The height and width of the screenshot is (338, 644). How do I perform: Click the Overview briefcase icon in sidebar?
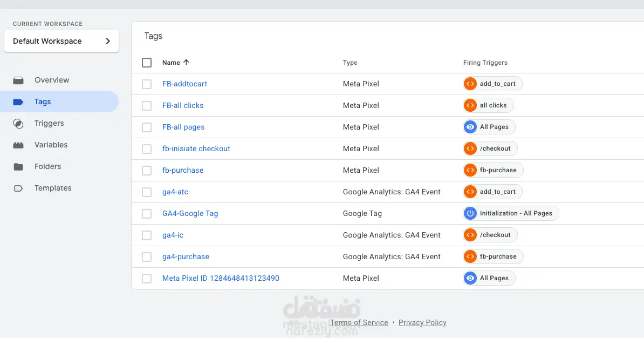point(18,80)
